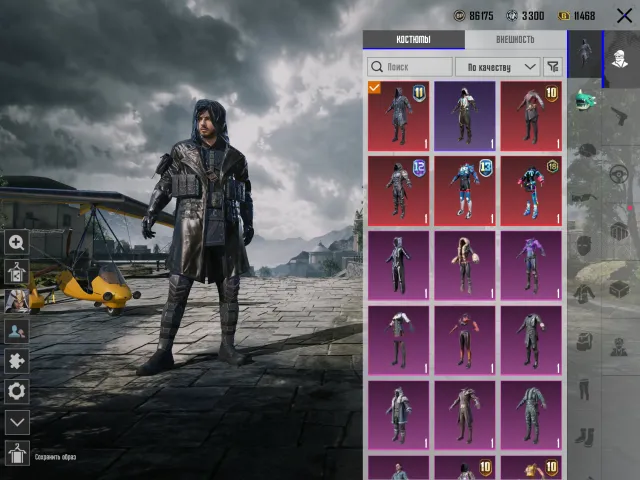Viewport: 640px width, 480px height.
Task: Select the white hooded coat costume
Action: [x=398, y=416]
